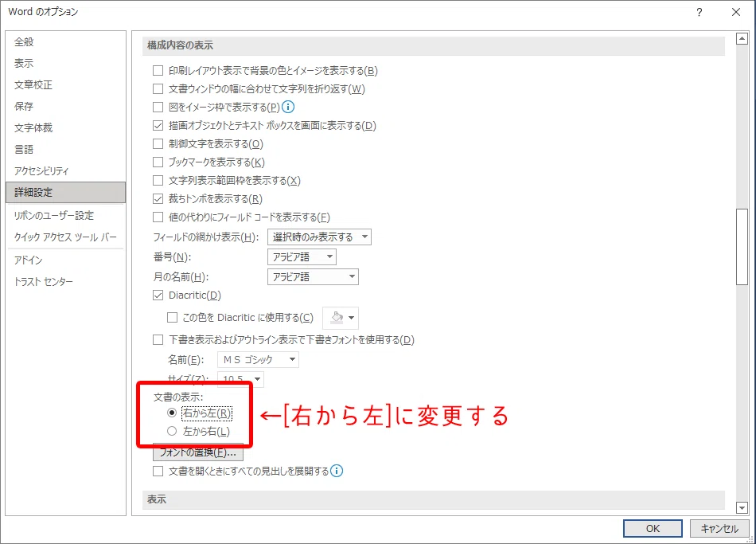Image resolution: width=756 pixels, height=544 pixels.
Task: Check この色を Diacritic に使用する
Action: click(172, 318)
